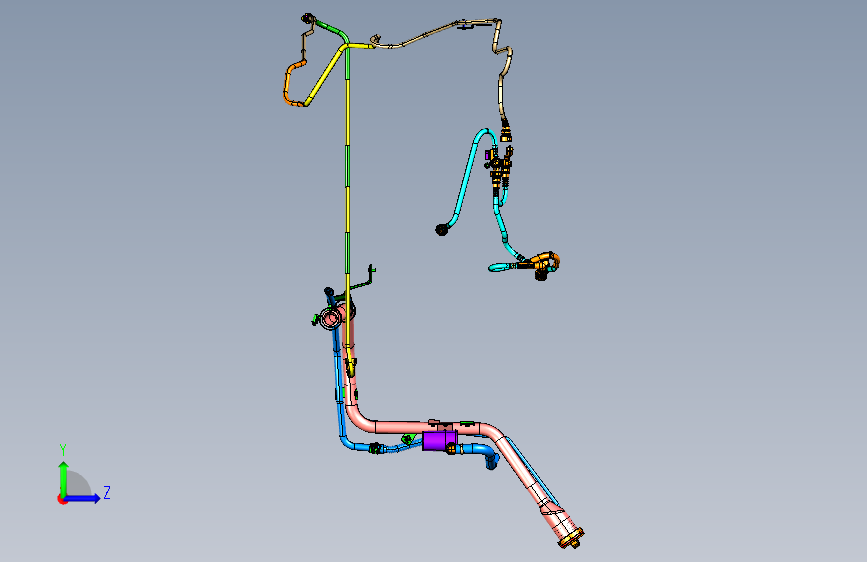Select the small cyan loop hose
Image resolution: width=867 pixels, height=562 pixels.
coord(501,267)
